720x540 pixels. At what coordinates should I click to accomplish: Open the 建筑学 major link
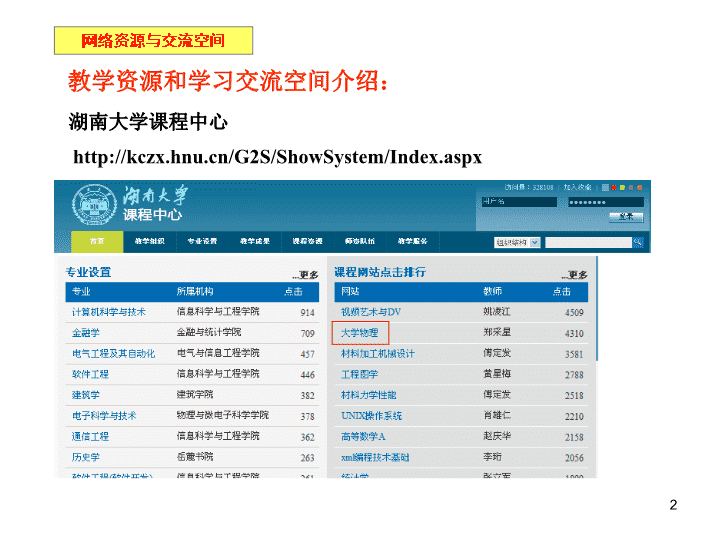click(85, 395)
